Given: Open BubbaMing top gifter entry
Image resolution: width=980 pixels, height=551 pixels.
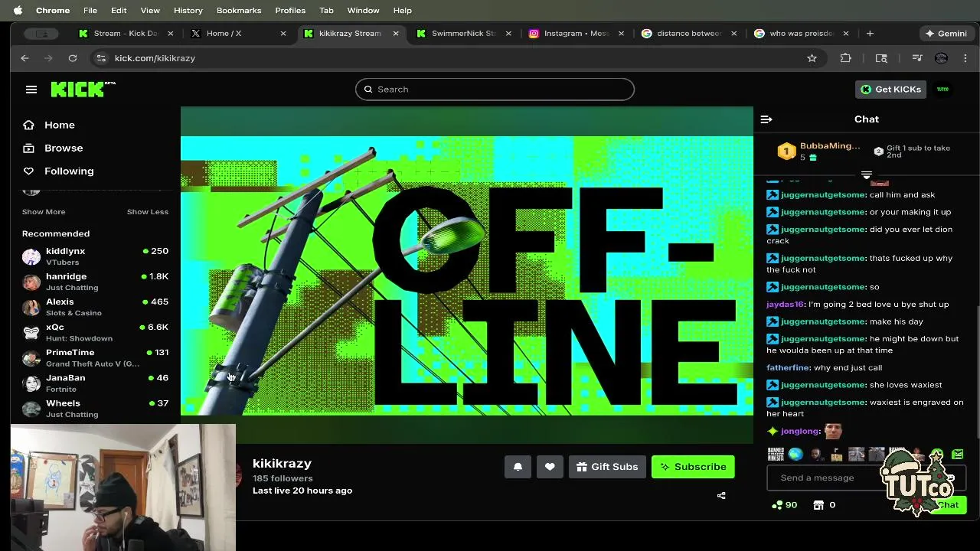Looking at the screenshot, I should pyautogui.click(x=820, y=151).
